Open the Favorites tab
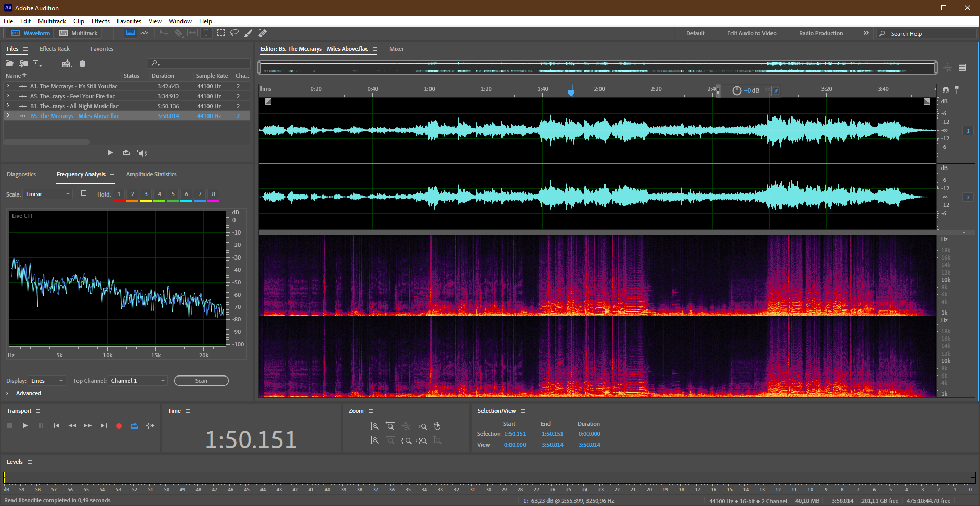This screenshot has width=980, height=506. [x=102, y=49]
